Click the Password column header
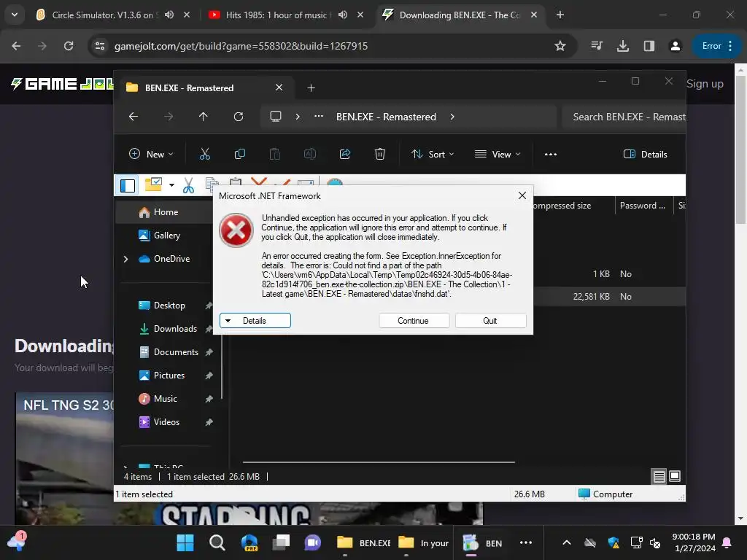 click(x=643, y=206)
